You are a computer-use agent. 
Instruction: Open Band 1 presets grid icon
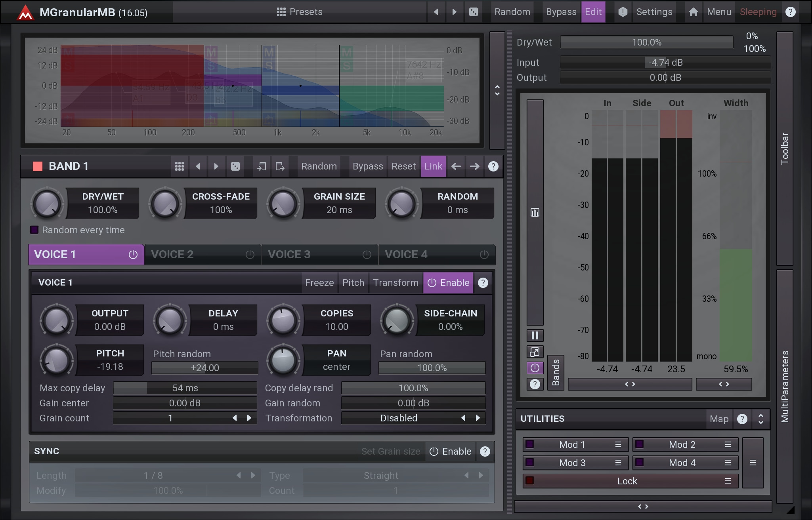(179, 166)
